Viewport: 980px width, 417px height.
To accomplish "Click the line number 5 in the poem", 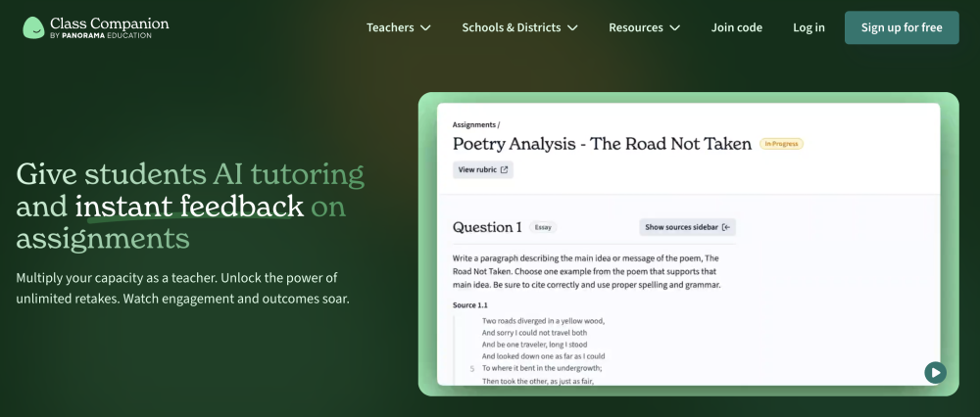I will tap(472, 369).
